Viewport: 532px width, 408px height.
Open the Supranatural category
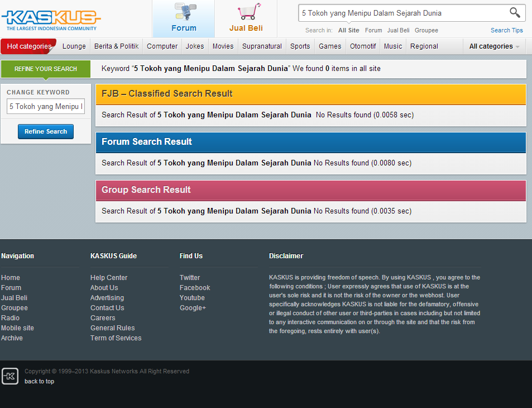point(262,46)
